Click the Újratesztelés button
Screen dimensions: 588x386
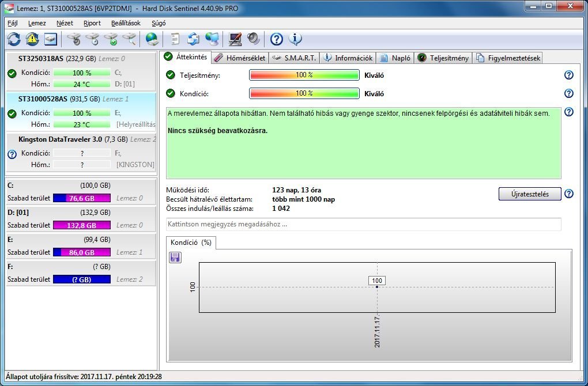530,194
